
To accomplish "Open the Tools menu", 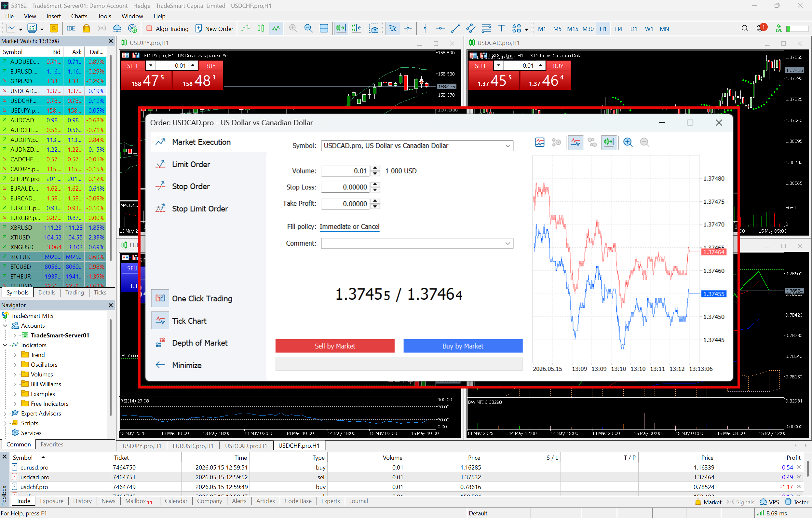I will pyautogui.click(x=104, y=16).
